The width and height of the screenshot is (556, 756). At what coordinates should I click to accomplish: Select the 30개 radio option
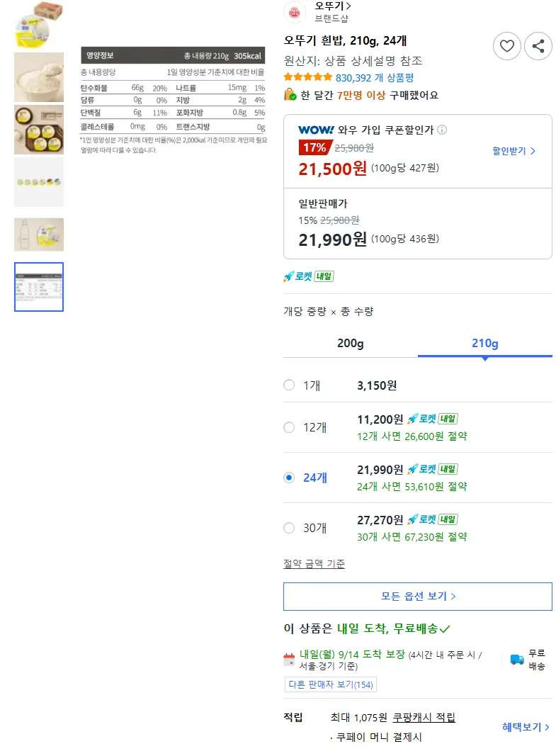289,528
